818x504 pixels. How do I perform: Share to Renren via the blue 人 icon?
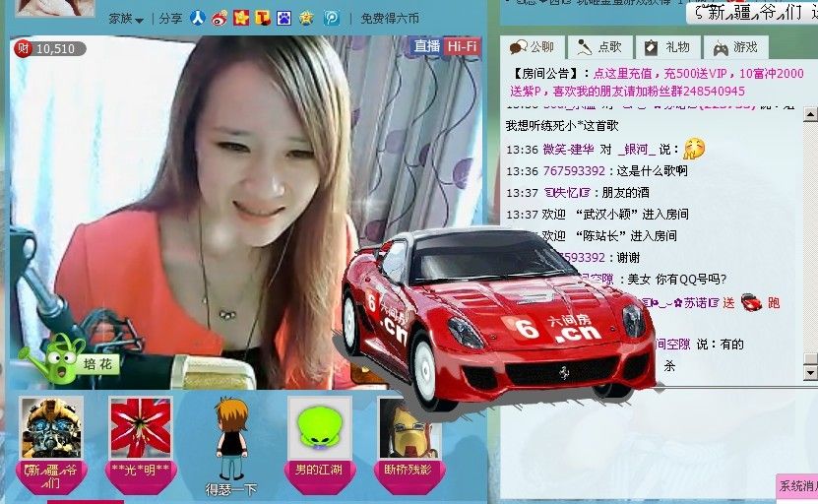(x=197, y=18)
